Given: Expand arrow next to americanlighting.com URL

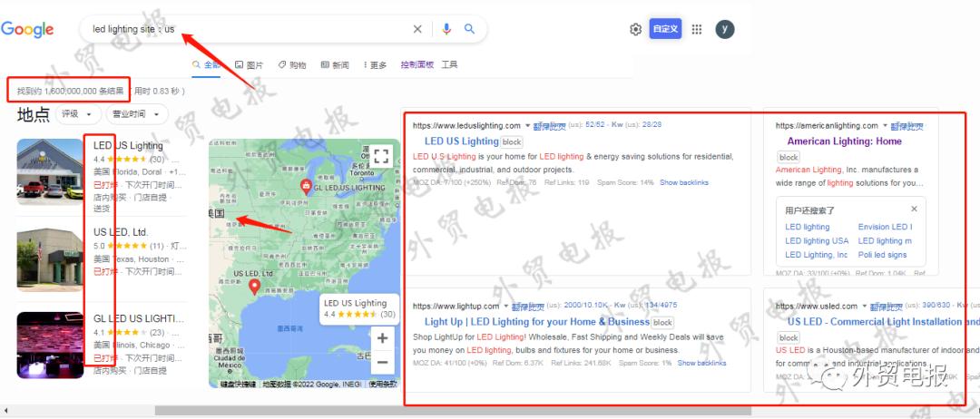Looking at the screenshot, I should (885, 125).
